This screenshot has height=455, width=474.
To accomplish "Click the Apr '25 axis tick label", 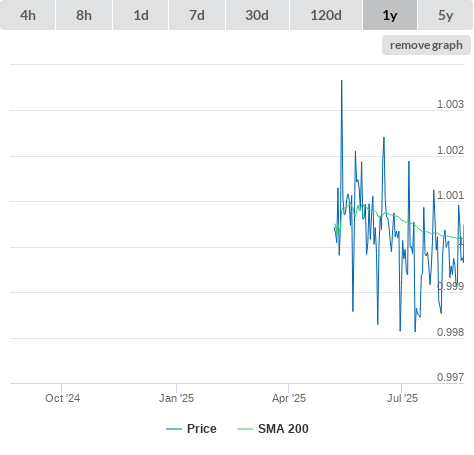I will tap(289, 398).
